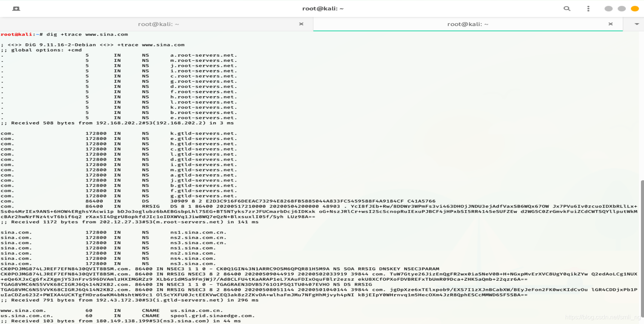Click the 'Received 103 bytes' line
Image resolution: width=644 pixels, height=324 pixels.
pyautogui.click(x=121, y=321)
